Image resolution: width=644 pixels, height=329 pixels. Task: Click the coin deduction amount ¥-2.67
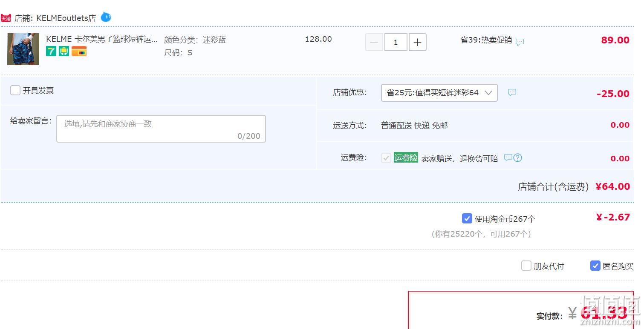point(613,217)
